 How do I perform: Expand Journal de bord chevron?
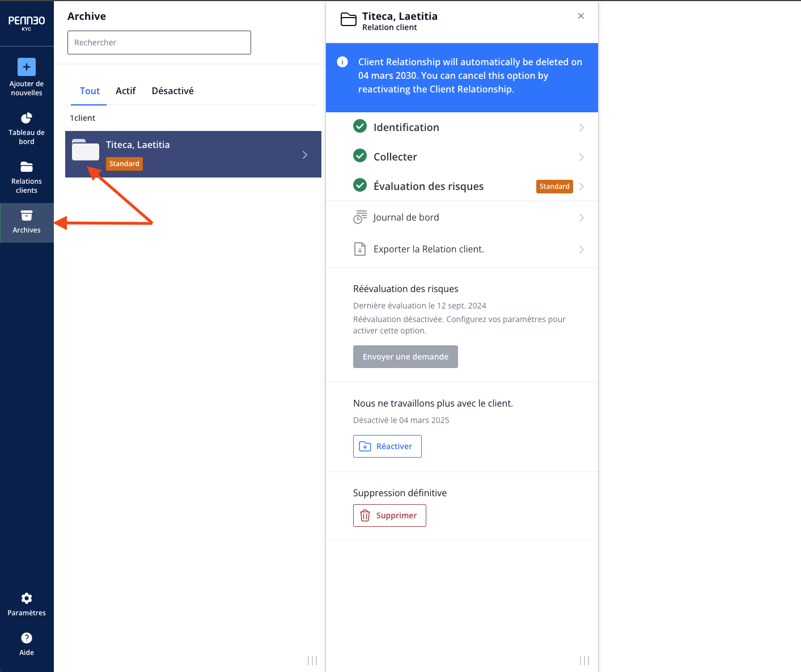(582, 218)
